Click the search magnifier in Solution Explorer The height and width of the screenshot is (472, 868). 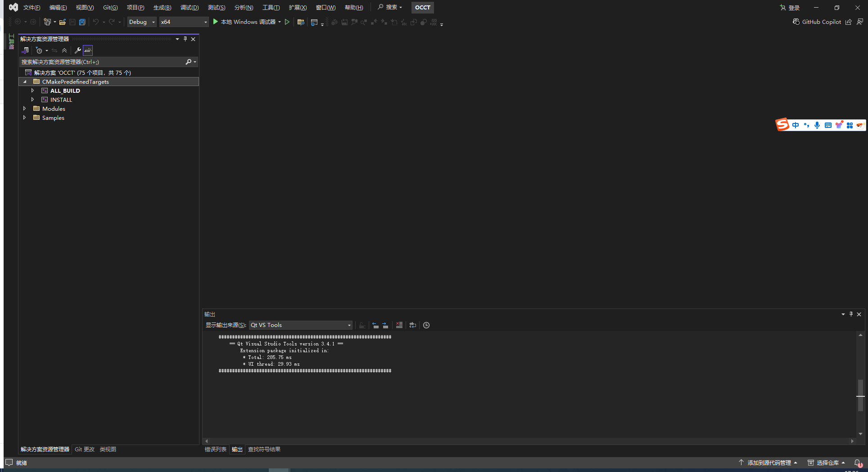[189, 62]
